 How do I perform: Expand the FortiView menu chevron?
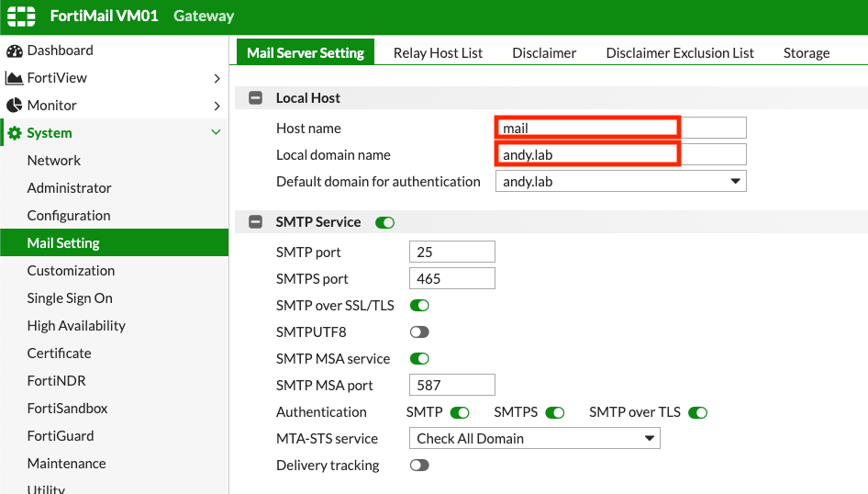(217, 78)
